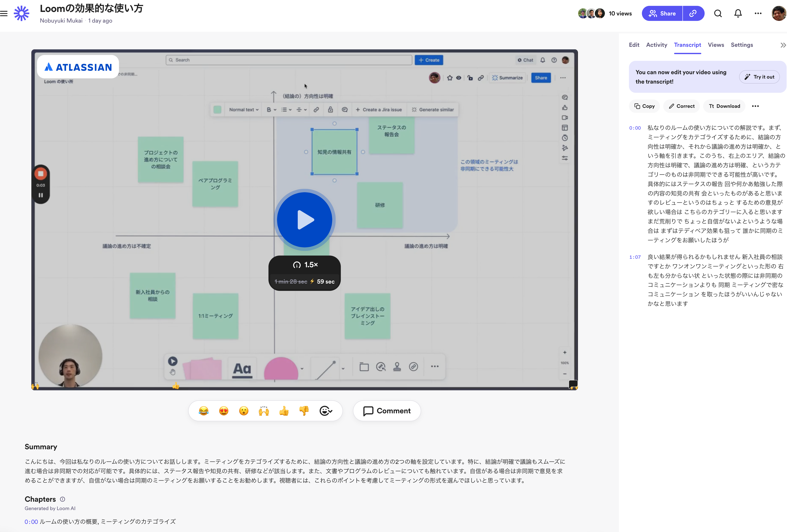Click the Loom logo icon
Screen dimensions: 787x532
[x=22, y=14]
